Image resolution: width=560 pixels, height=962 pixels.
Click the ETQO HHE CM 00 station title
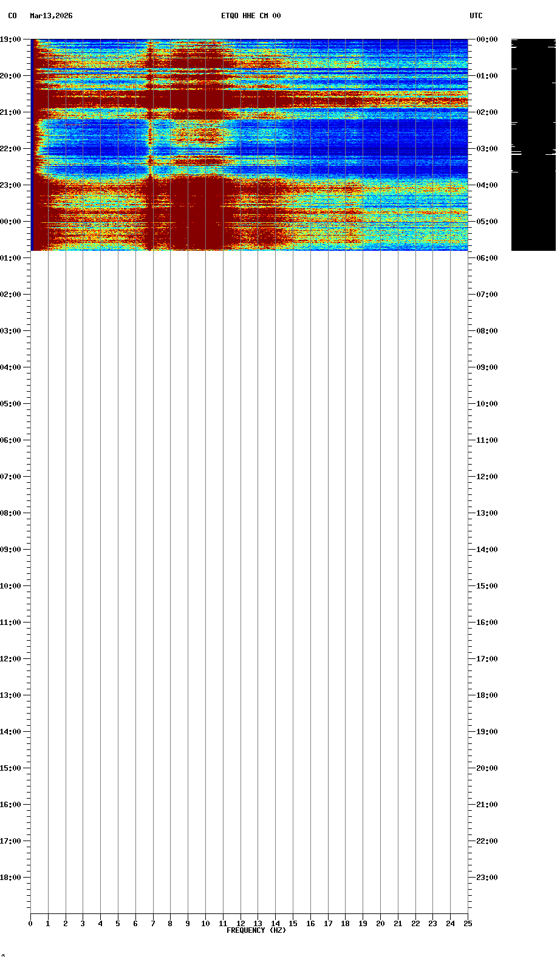click(x=251, y=16)
